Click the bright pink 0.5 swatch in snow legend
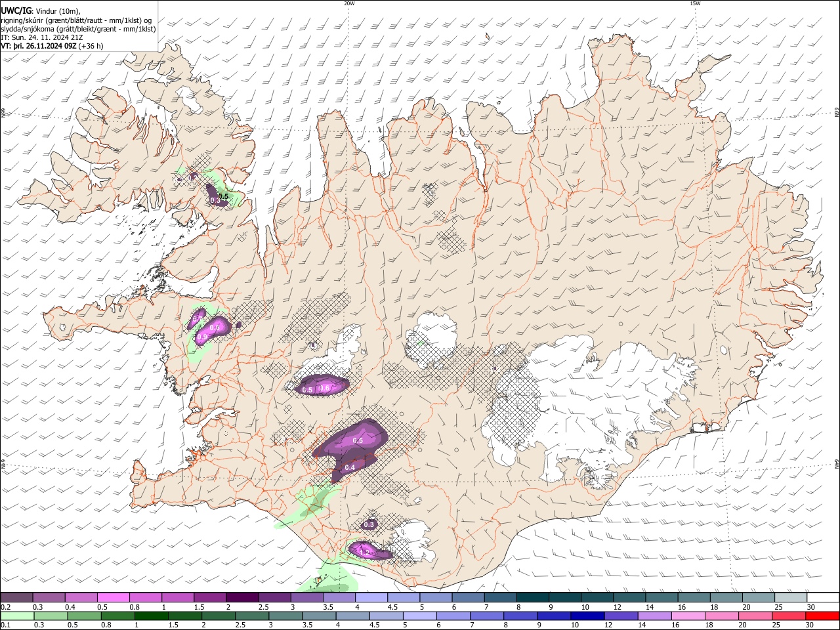840x630 pixels. pyautogui.click(x=113, y=598)
